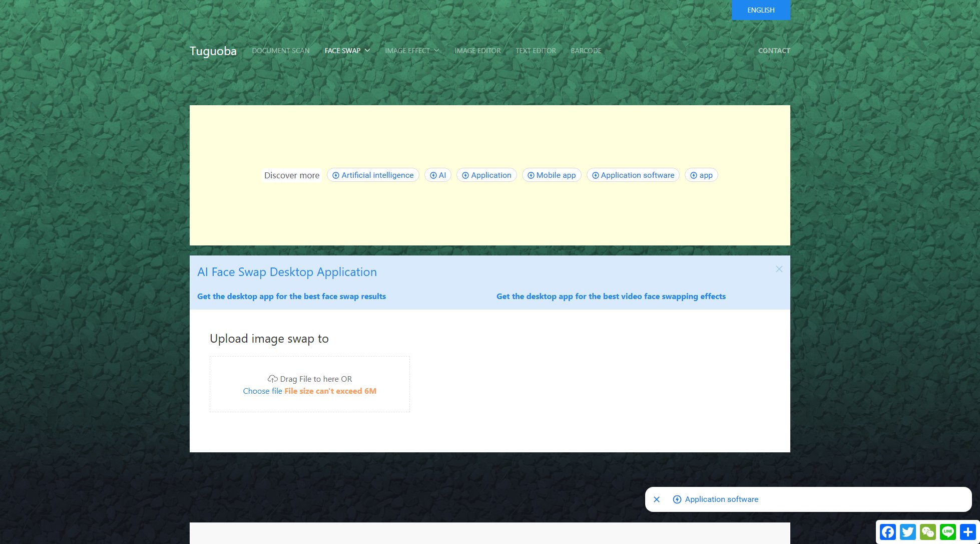Click the Choose file link
This screenshot has width=980, height=544.
(x=262, y=391)
